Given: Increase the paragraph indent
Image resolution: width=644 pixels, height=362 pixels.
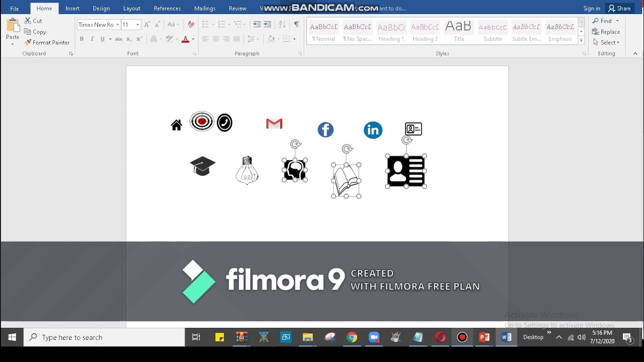Looking at the screenshot, I should 268,24.
